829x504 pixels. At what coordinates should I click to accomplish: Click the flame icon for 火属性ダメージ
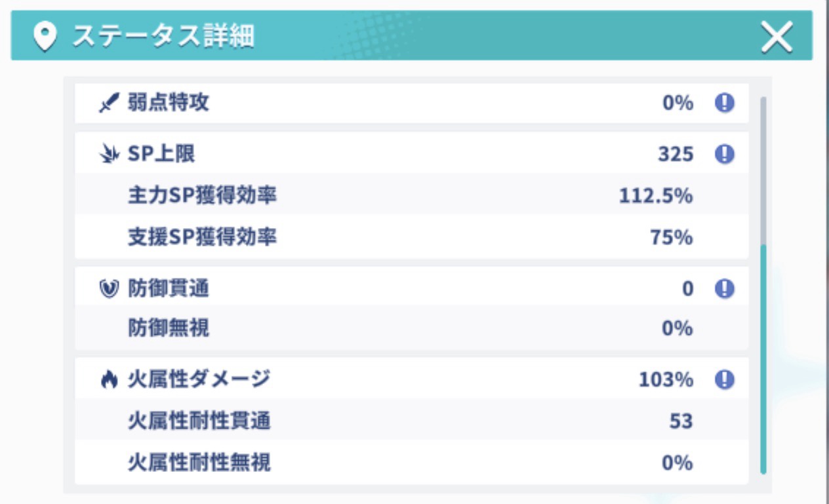(109, 380)
